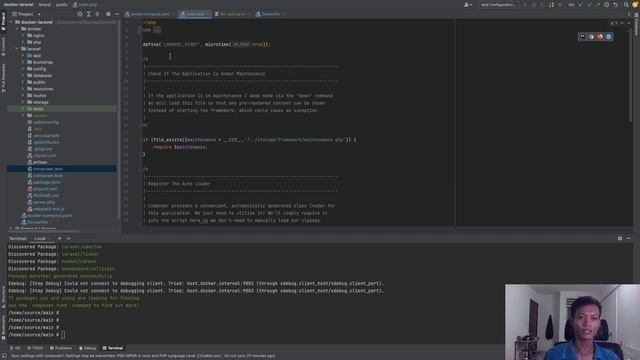The width and height of the screenshot is (640, 360).
Task: Click the editor vertical scrollbar
Action: click(x=631, y=76)
